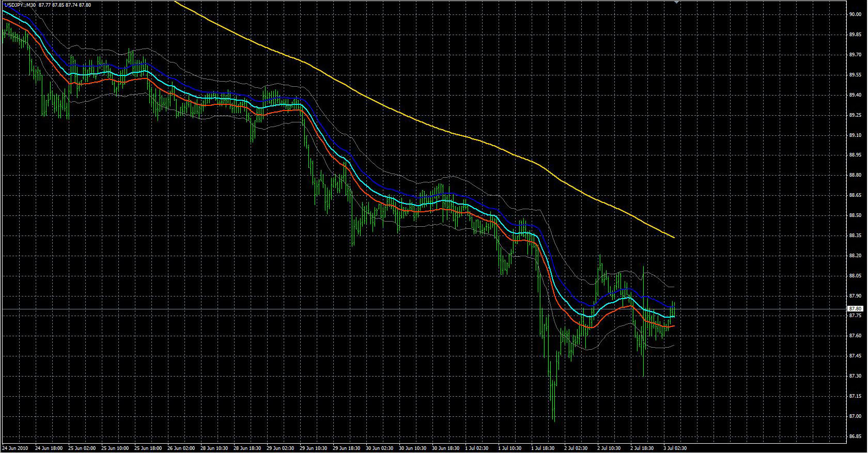Click the 28 Jun 18:30 time label
The height and width of the screenshot is (453, 868).
(247, 448)
